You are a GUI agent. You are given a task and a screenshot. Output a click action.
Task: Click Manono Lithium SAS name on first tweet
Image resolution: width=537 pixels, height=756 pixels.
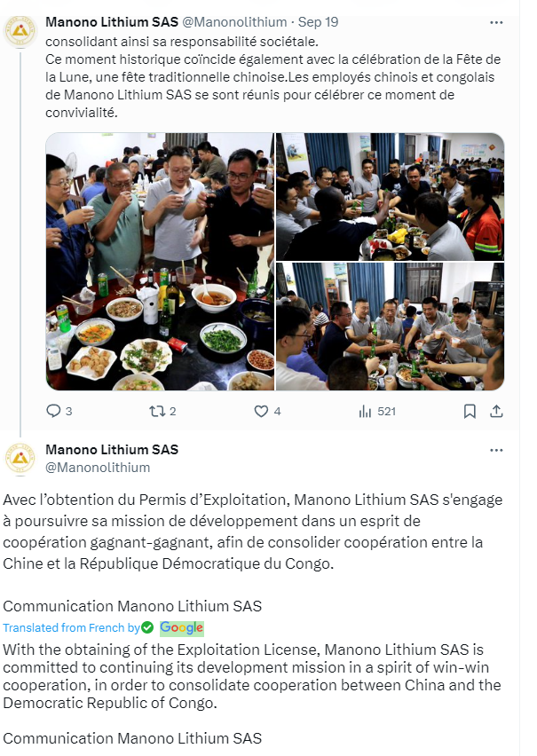[x=112, y=22]
